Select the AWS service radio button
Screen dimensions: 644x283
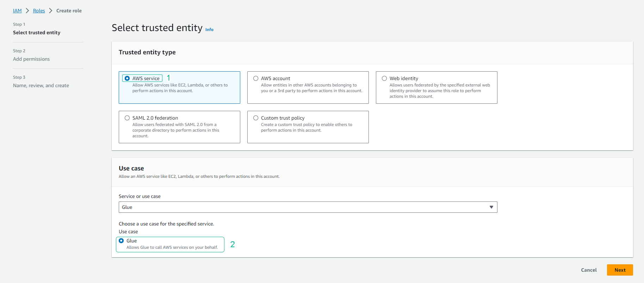[x=127, y=78]
